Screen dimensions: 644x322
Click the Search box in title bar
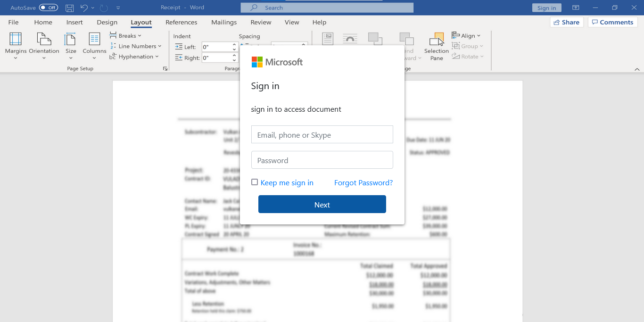pos(327,8)
